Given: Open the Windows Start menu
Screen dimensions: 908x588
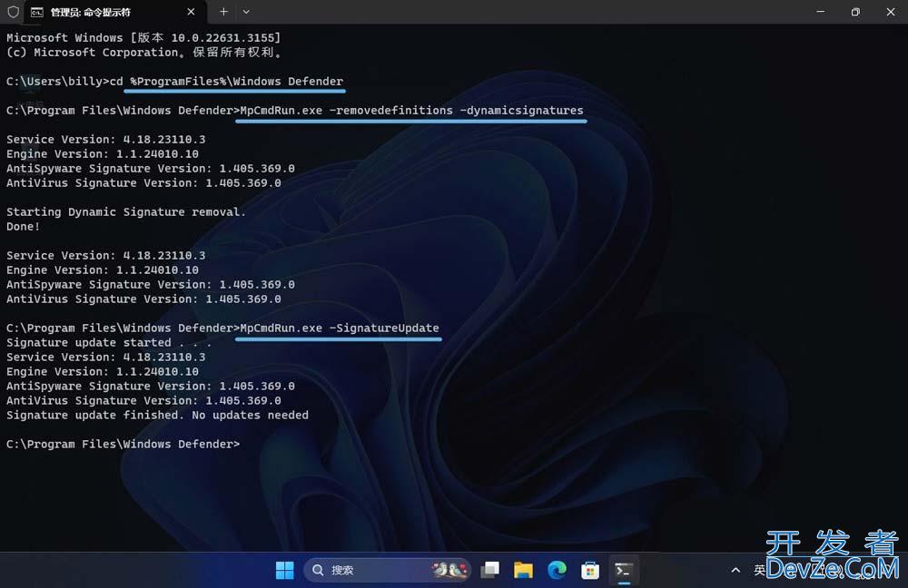Looking at the screenshot, I should click(284, 570).
